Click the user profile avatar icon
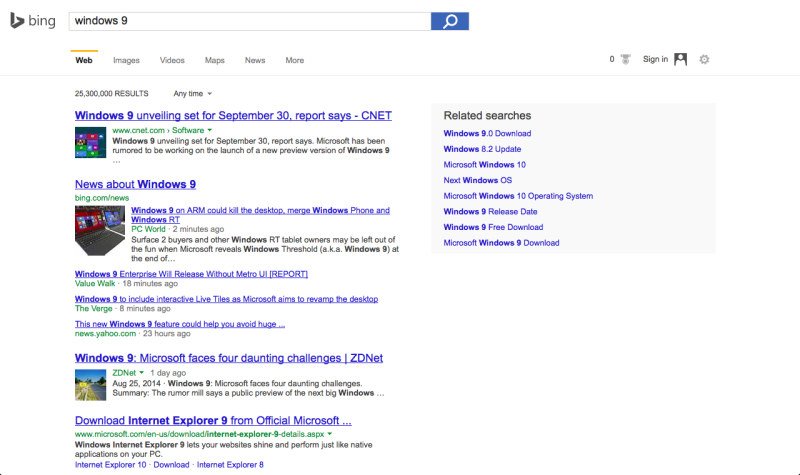Screen dimensions: 800x475 [681, 59]
